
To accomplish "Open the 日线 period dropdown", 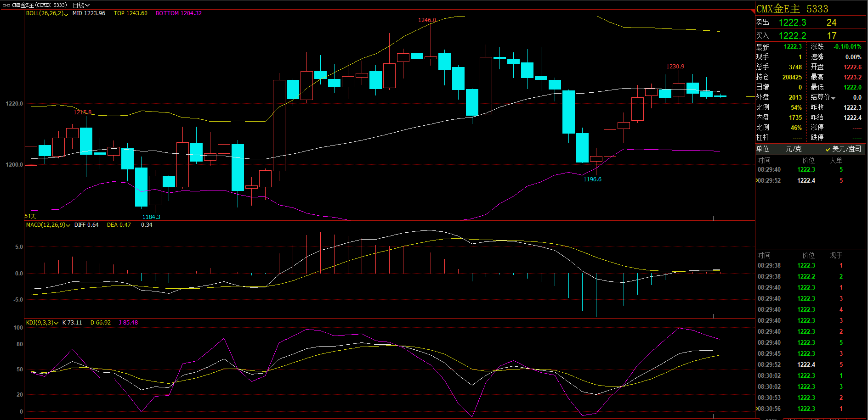I will pyautogui.click(x=81, y=5).
